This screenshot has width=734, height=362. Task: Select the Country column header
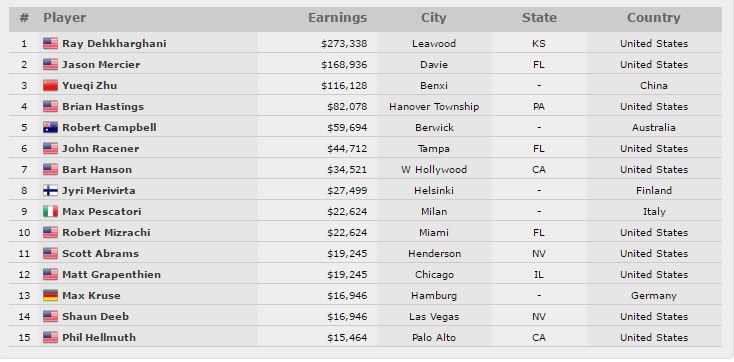pyautogui.click(x=653, y=18)
